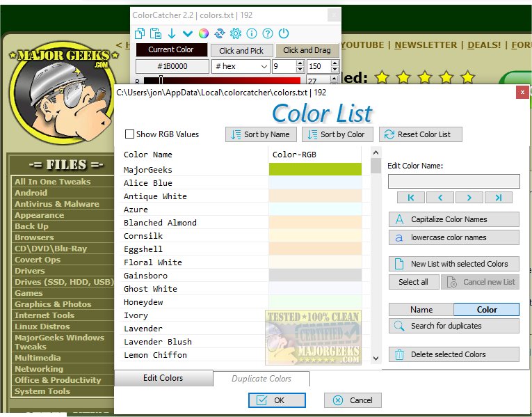Click Sort by Name button
This screenshot has height=417, width=532.
pos(261,134)
